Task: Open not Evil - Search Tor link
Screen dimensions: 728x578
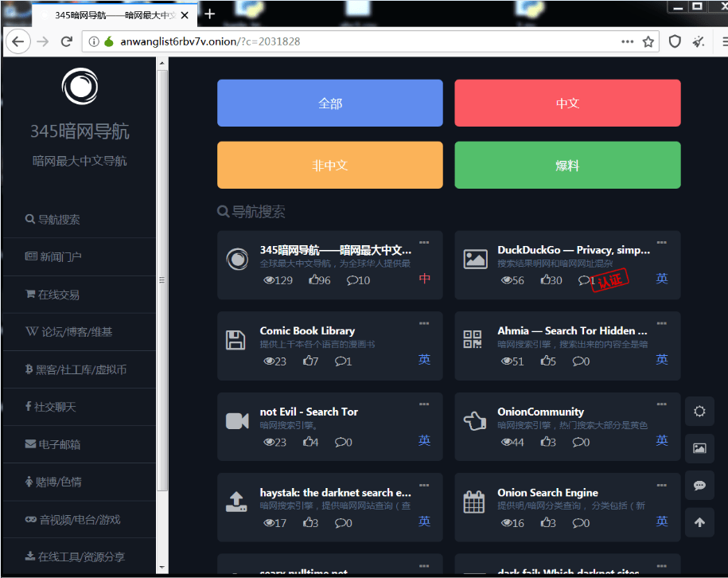Action: [x=309, y=412]
